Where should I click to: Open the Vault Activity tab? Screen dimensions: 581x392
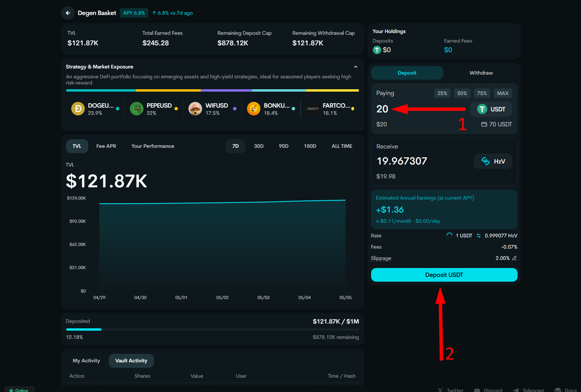click(131, 361)
